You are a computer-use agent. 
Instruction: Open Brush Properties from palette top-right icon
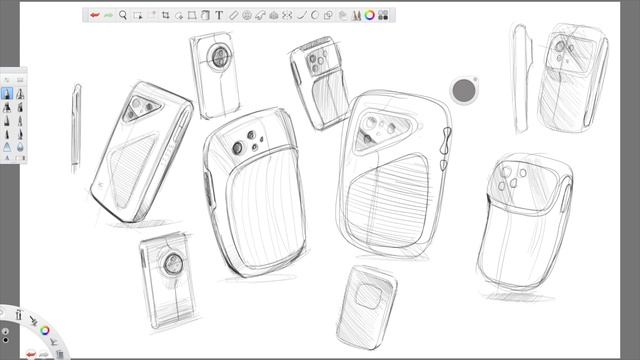tap(20, 80)
